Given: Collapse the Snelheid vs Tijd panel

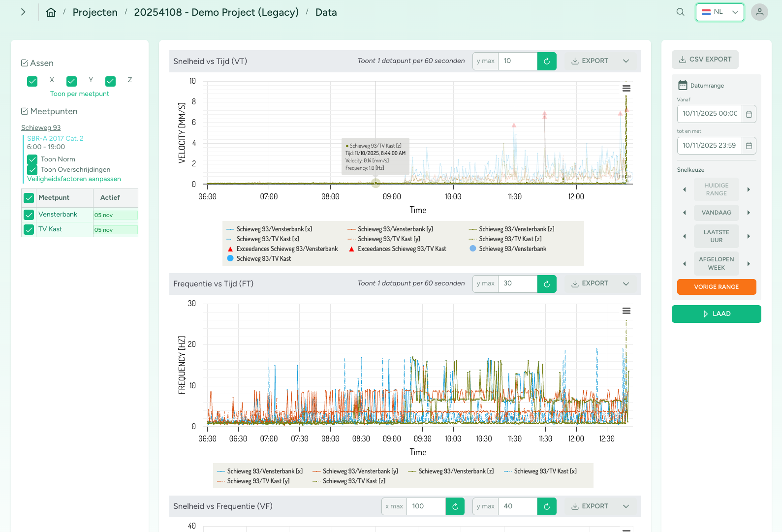Looking at the screenshot, I should 626,61.
